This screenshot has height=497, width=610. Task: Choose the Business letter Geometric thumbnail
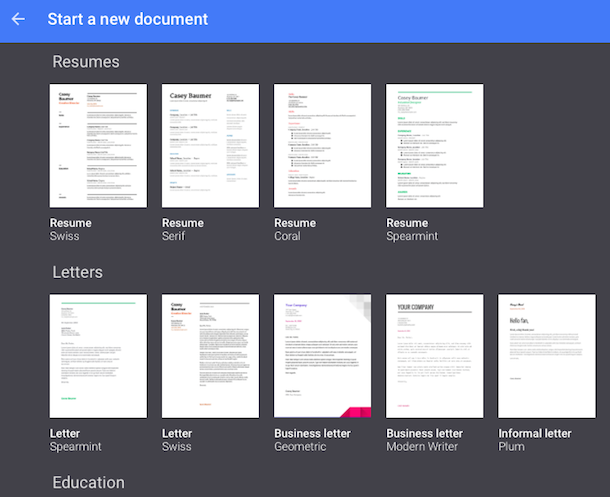click(x=322, y=355)
